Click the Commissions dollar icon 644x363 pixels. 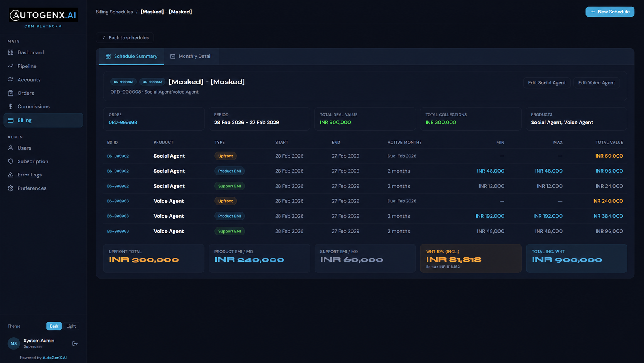click(11, 106)
